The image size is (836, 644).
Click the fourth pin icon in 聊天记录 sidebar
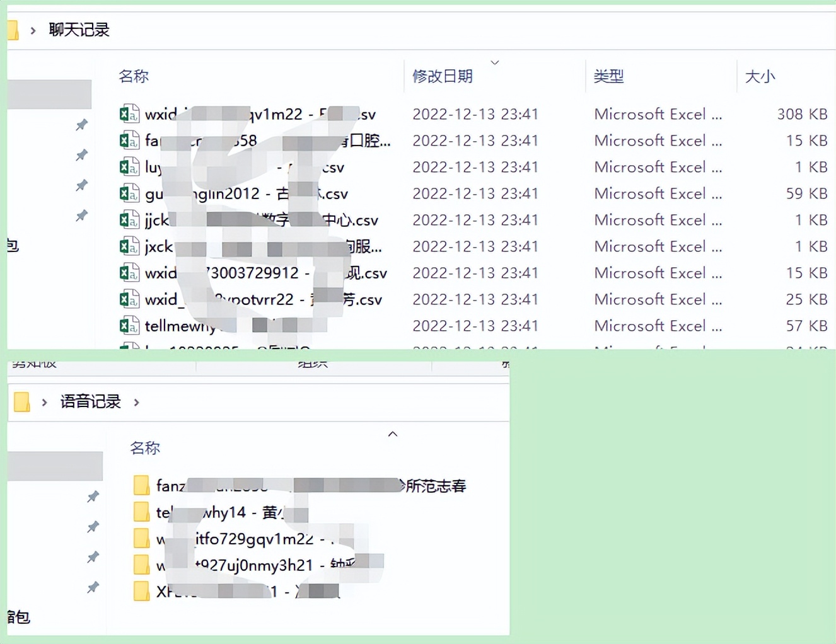81,216
